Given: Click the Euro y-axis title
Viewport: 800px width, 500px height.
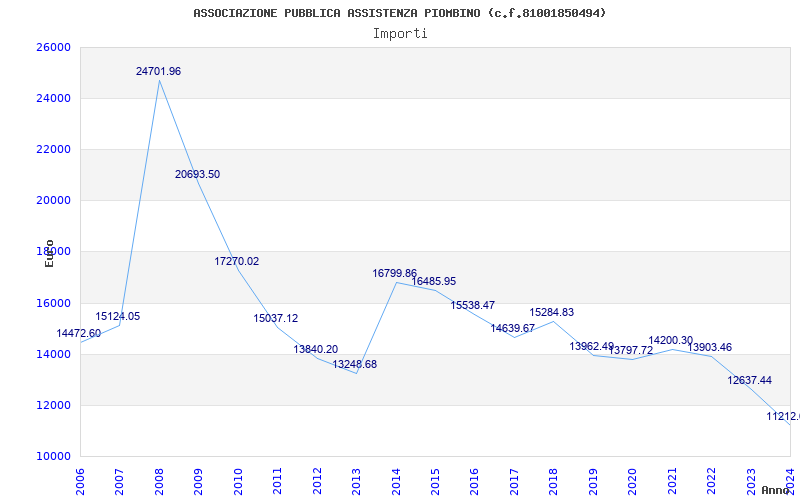Looking at the screenshot, I should tap(49, 253).
